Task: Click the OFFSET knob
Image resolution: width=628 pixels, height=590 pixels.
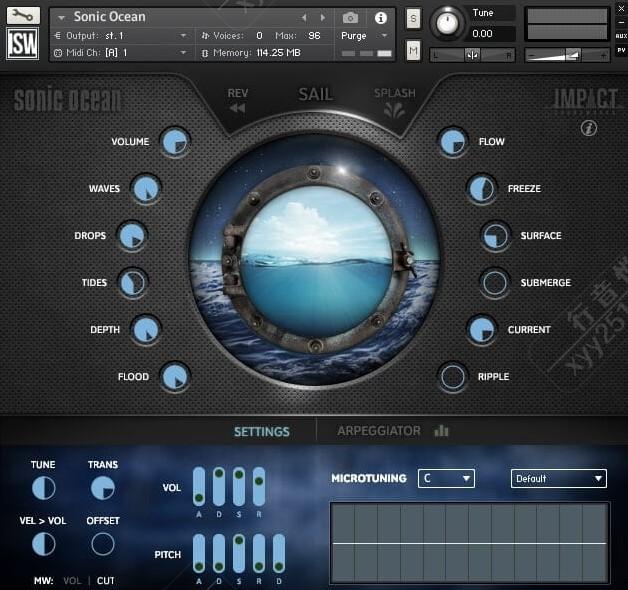Action: (x=103, y=544)
